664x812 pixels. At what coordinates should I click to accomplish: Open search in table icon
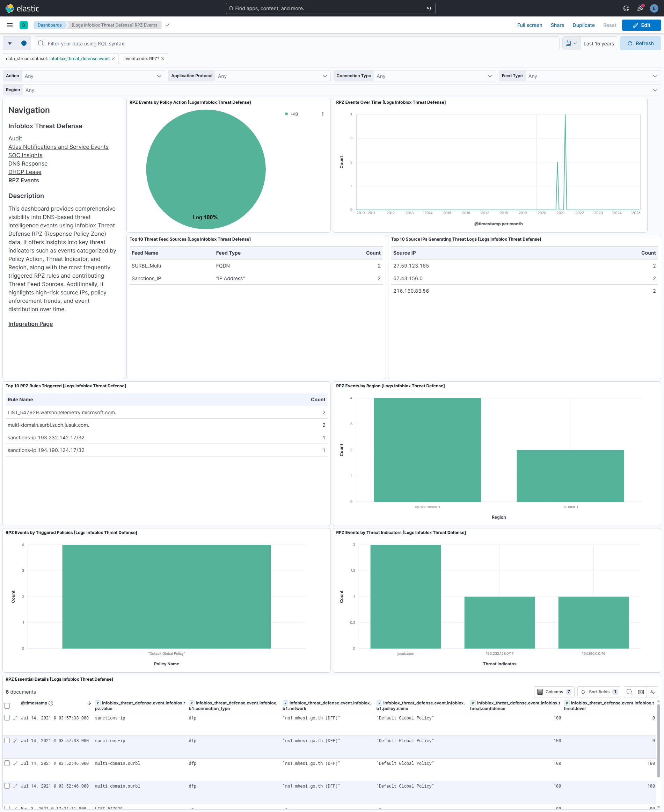[629, 692]
